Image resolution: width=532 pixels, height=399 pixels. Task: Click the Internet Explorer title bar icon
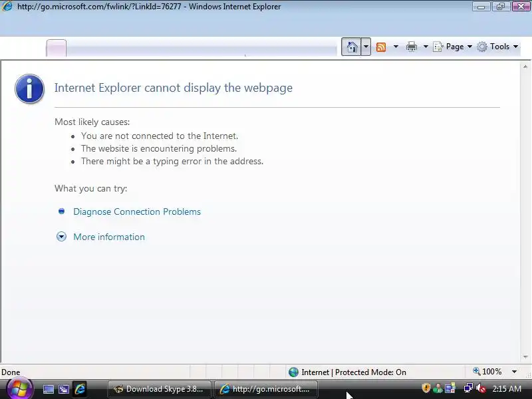coord(7,7)
